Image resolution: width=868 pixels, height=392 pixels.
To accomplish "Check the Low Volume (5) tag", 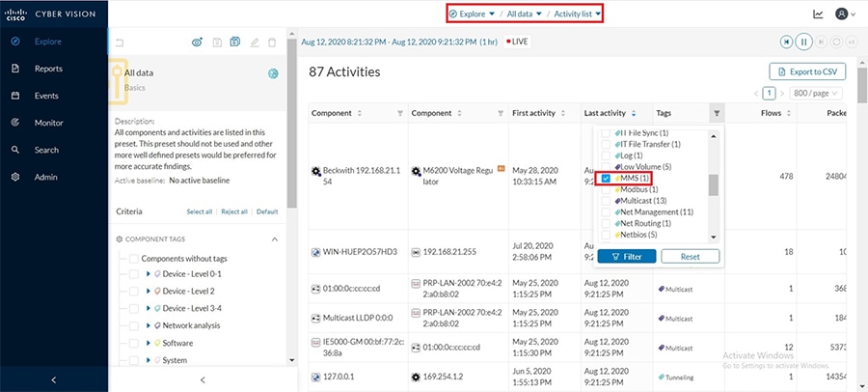I will click(607, 167).
